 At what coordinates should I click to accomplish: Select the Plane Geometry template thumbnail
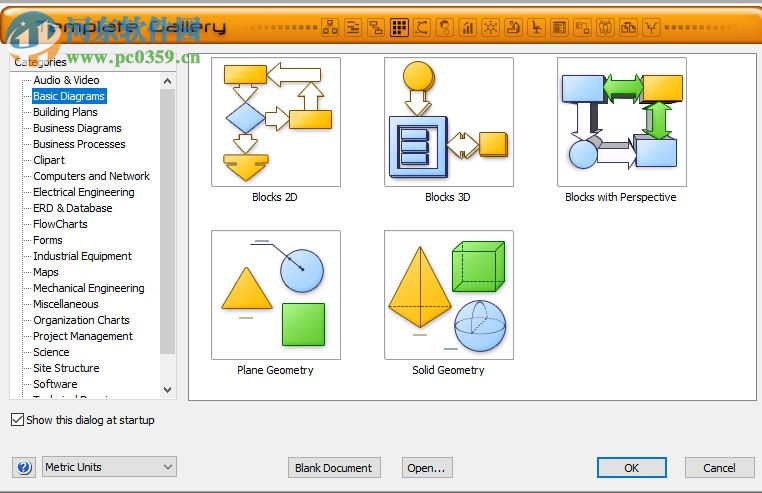coord(276,295)
